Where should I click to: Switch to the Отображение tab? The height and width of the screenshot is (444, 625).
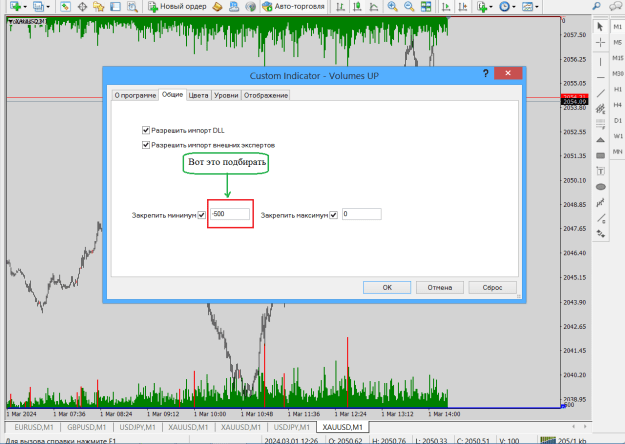point(266,95)
